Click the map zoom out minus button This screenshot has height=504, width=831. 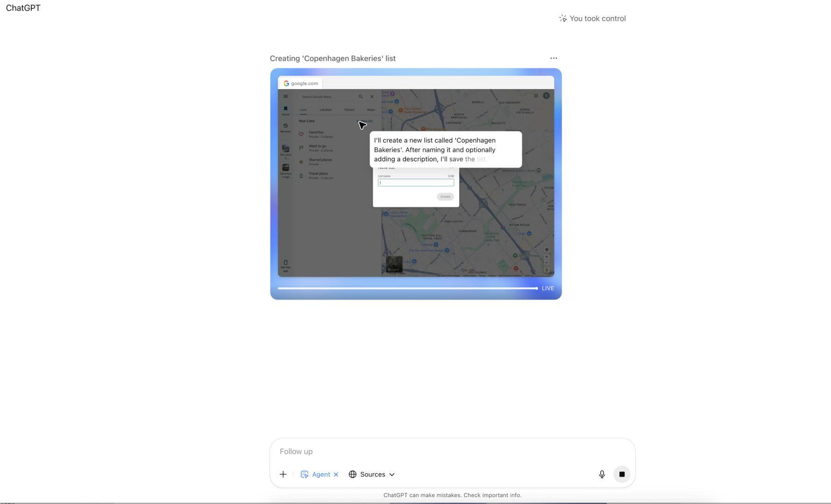(x=547, y=263)
